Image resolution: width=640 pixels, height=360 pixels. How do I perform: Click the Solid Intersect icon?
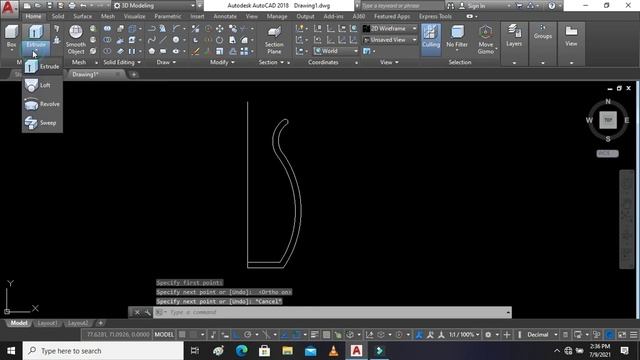[x=107, y=51]
